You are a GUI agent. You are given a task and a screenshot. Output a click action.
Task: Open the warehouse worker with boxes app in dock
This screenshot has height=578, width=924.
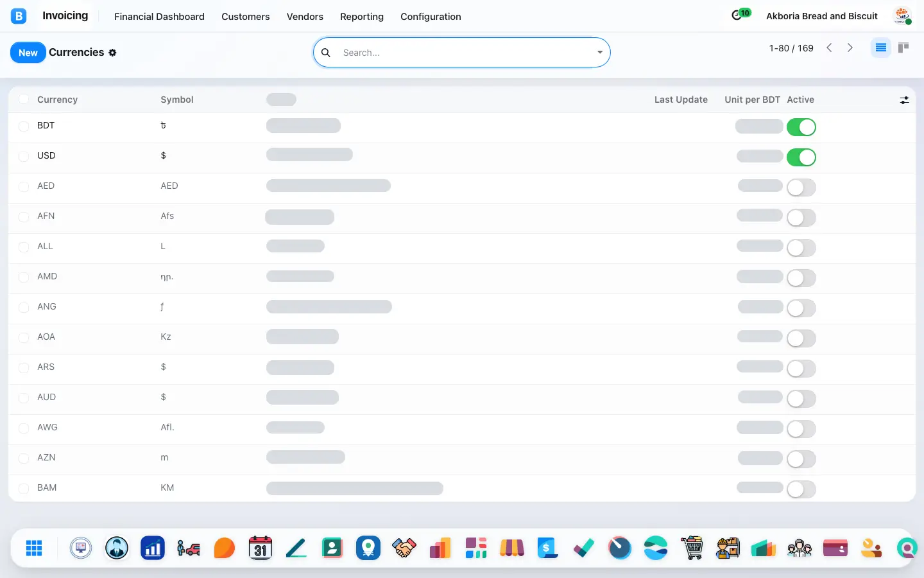728,548
